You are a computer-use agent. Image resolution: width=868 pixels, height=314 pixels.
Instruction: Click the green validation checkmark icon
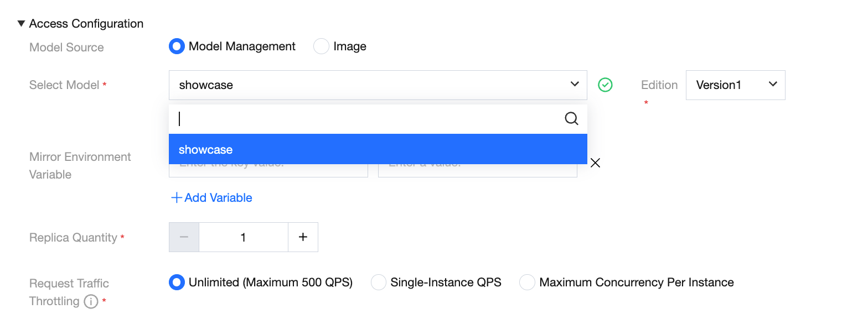[x=605, y=85]
